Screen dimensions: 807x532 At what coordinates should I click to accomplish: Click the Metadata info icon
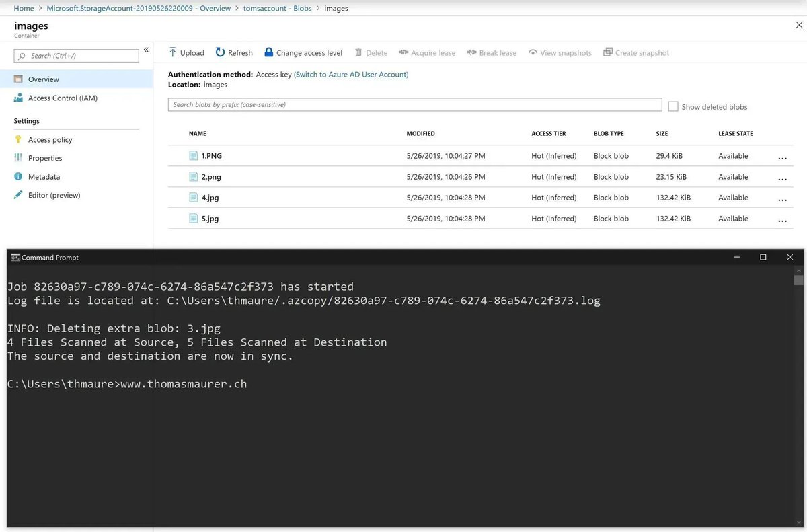point(18,176)
